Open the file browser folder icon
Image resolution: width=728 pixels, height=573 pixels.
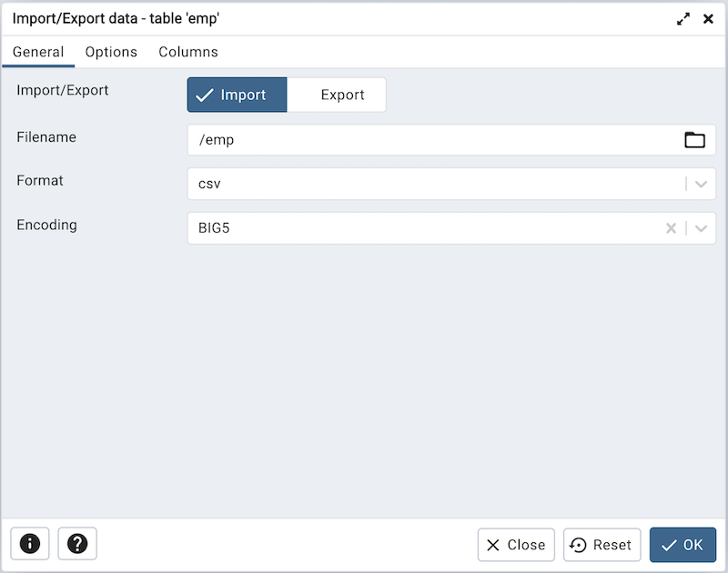click(694, 139)
